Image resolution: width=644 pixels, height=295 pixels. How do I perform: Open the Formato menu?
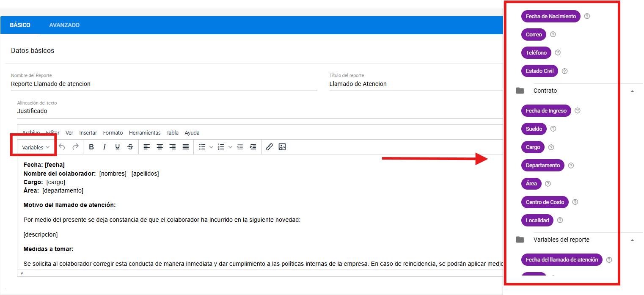(x=113, y=132)
